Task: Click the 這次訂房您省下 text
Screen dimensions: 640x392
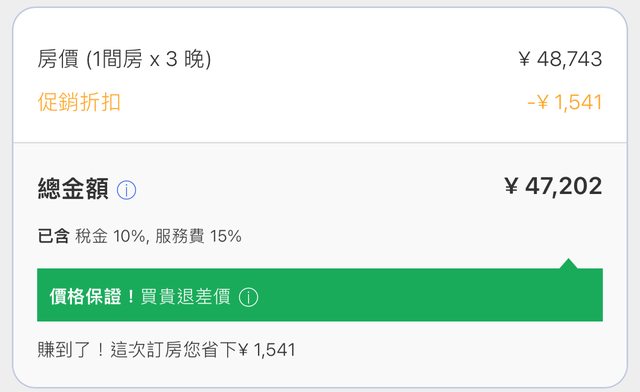Action: point(173,350)
